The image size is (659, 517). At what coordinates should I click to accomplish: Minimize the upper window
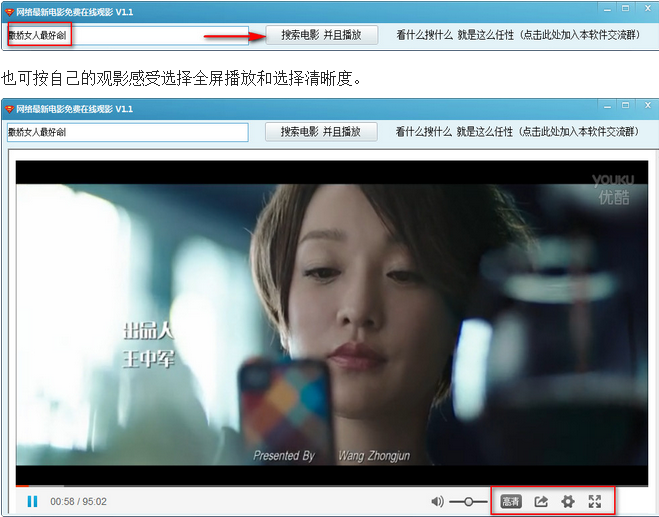click(x=607, y=9)
